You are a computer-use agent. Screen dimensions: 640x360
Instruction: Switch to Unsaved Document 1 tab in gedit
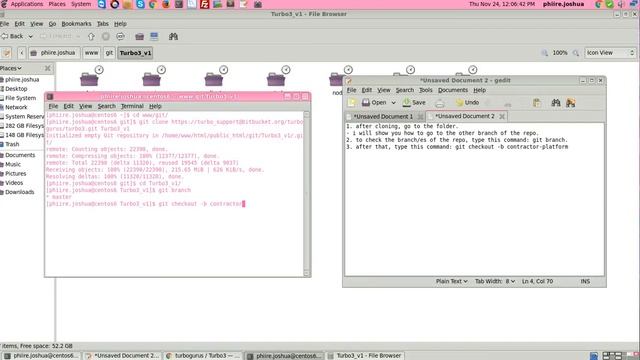pos(382,117)
